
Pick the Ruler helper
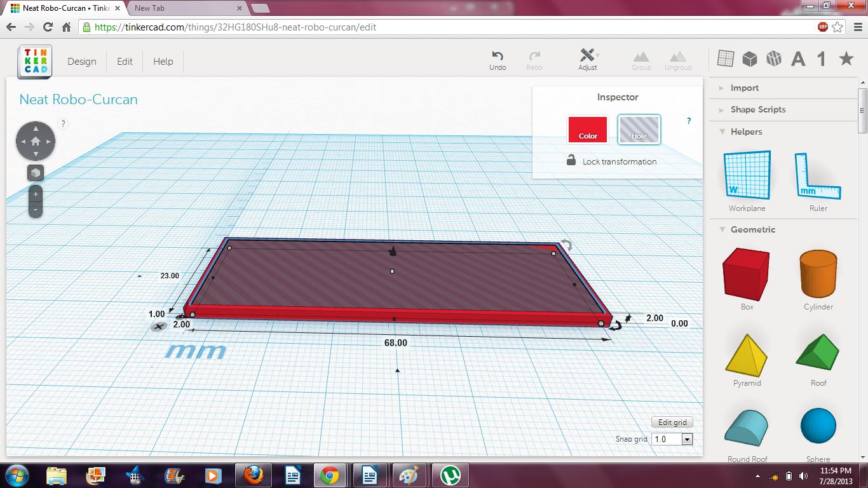click(x=818, y=181)
